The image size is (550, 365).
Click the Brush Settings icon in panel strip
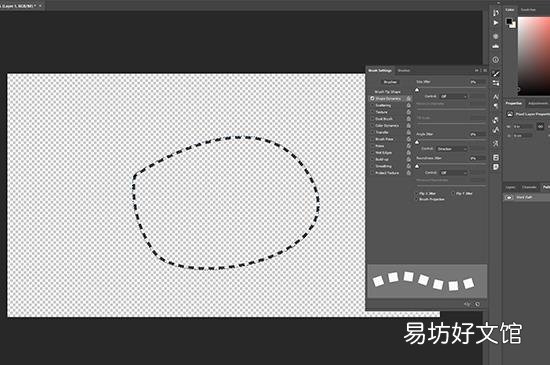point(496,73)
